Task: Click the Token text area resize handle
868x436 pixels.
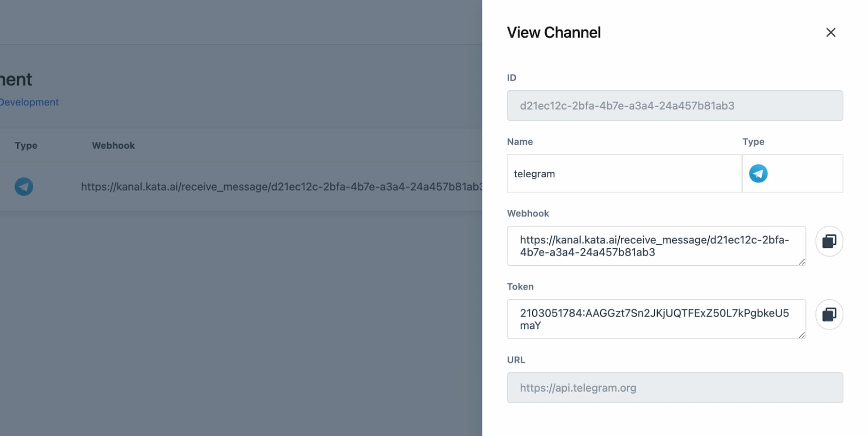Action: (802, 335)
